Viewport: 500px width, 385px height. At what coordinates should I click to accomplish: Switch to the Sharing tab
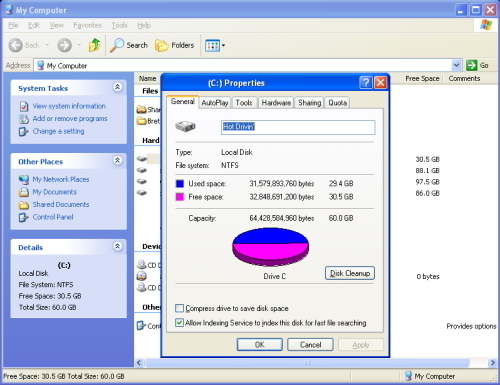(x=309, y=103)
